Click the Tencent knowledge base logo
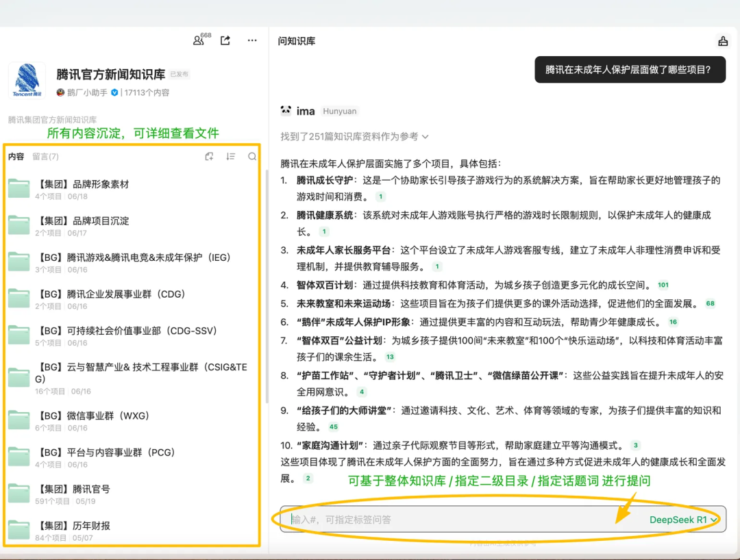The image size is (740, 560). tap(27, 81)
